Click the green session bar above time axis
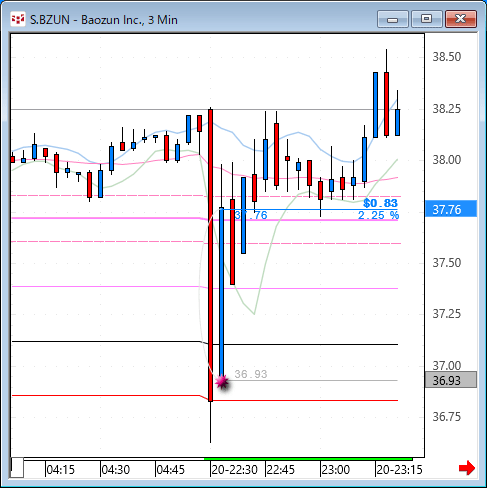Image resolution: width=487 pixels, height=488 pixels. tap(308, 459)
